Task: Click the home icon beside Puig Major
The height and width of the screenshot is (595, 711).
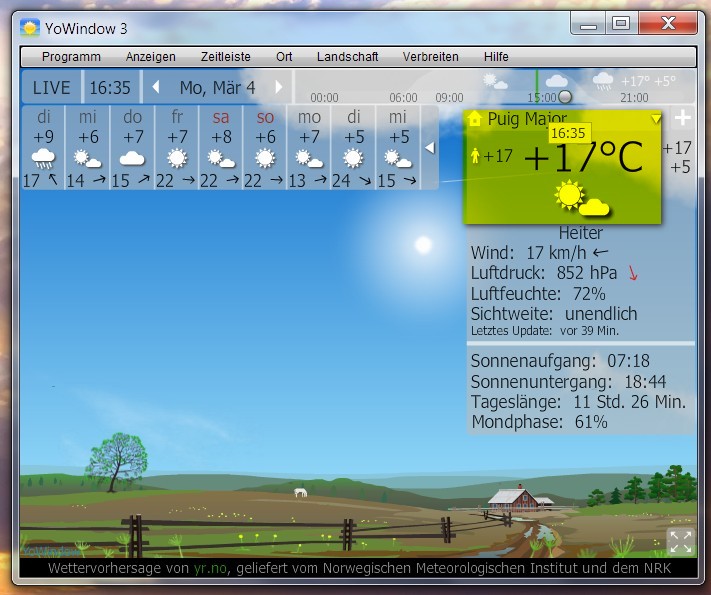Action: tap(475, 119)
